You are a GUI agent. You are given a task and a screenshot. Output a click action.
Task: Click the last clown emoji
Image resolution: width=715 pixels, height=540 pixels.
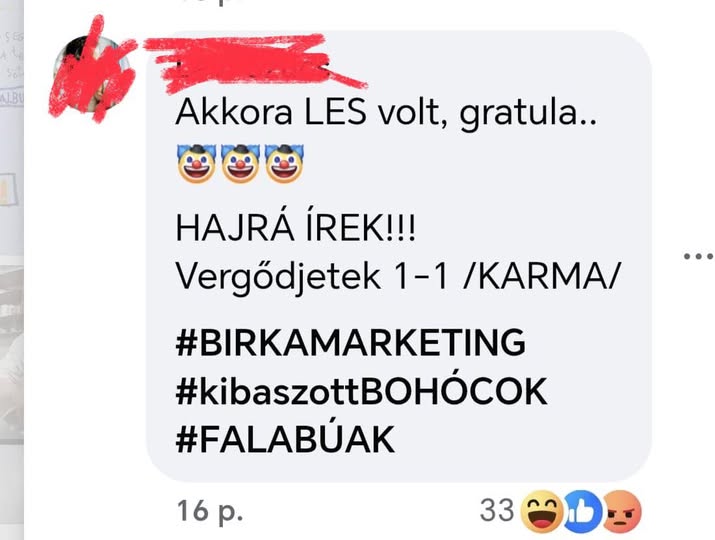pyautogui.click(x=284, y=163)
